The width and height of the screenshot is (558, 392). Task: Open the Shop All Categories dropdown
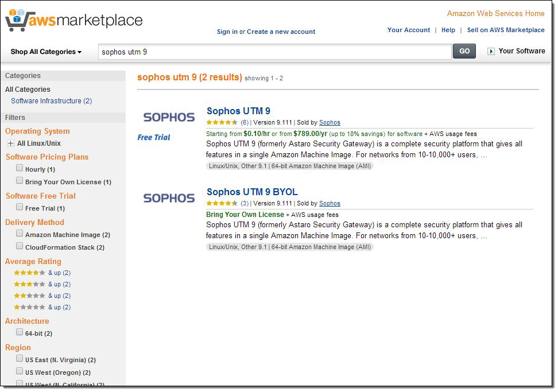[x=46, y=52]
